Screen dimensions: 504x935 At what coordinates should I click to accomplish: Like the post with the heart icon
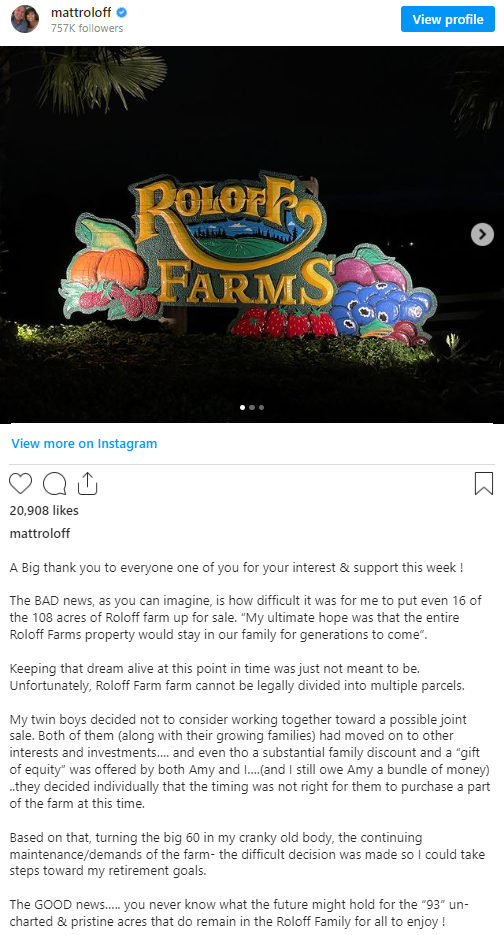tap(20, 483)
